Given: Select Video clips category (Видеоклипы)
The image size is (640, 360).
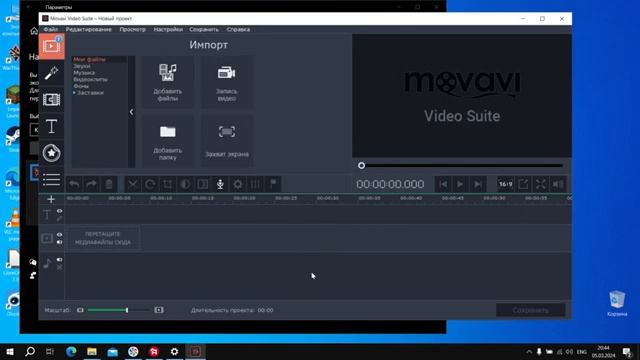Looking at the screenshot, I should [90, 80].
